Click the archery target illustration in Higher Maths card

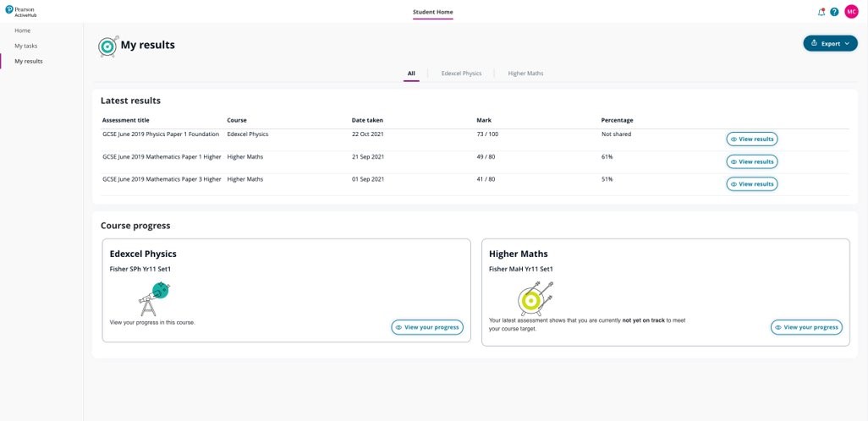535,298
